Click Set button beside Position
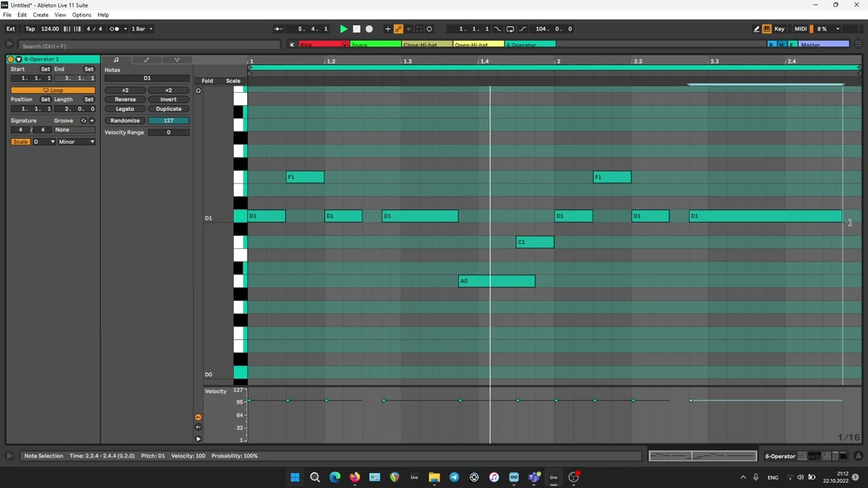This screenshot has height=488, width=868. (x=45, y=99)
